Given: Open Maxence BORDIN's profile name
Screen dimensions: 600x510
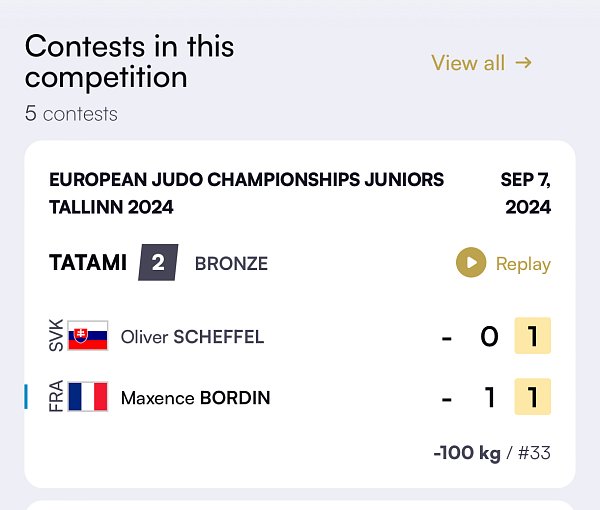Looking at the screenshot, I should click(196, 398).
